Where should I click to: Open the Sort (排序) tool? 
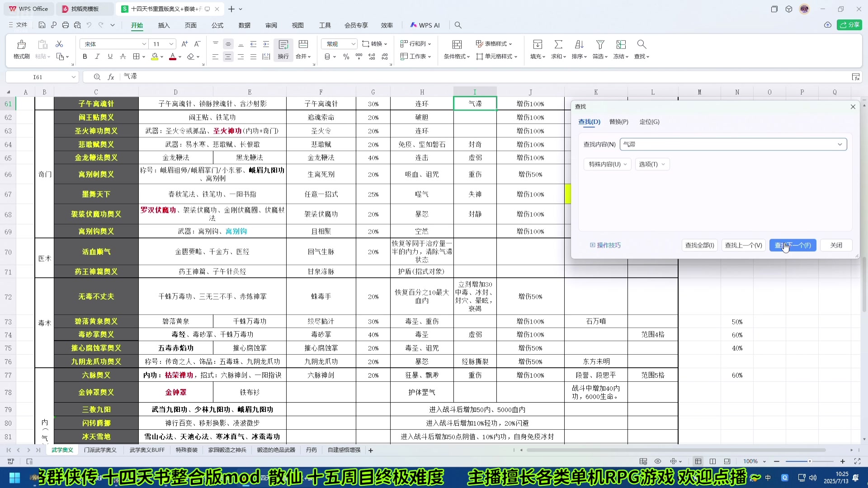[579, 49]
